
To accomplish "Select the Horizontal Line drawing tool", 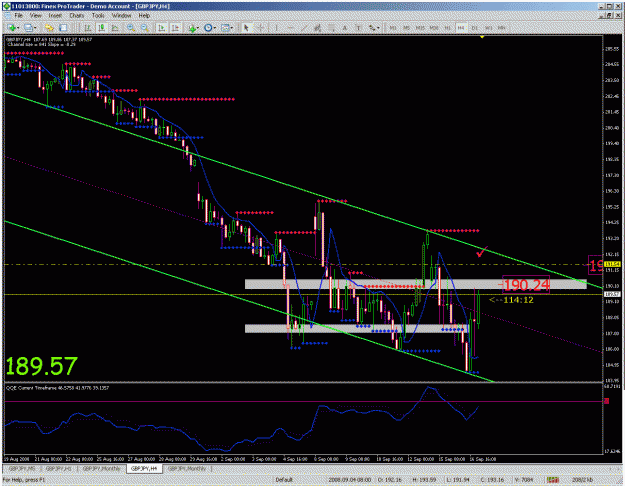I will (290, 28).
